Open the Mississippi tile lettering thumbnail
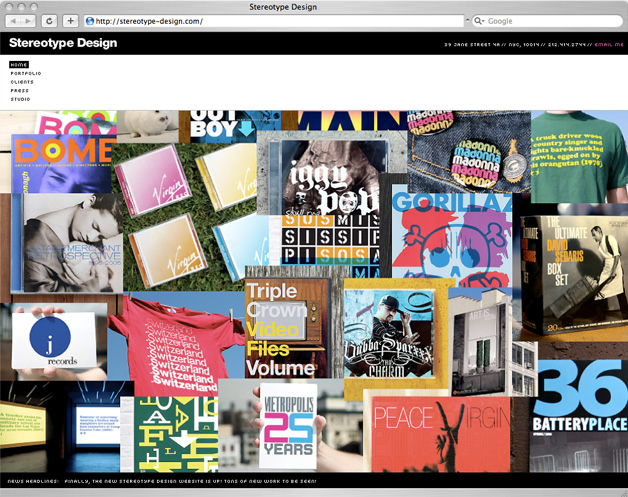Screen dimensions: 628x497 click(x=330, y=239)
